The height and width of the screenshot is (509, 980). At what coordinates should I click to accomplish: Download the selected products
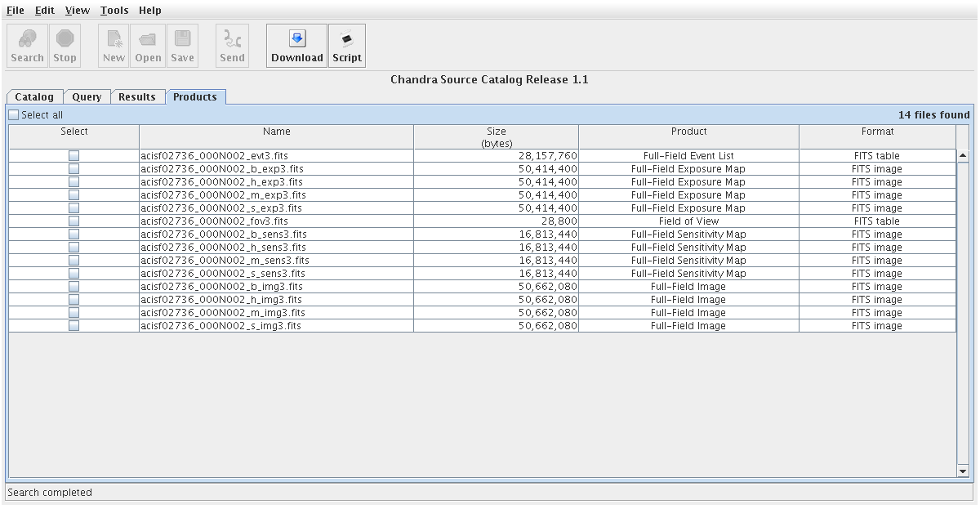[x=296, y=46]
